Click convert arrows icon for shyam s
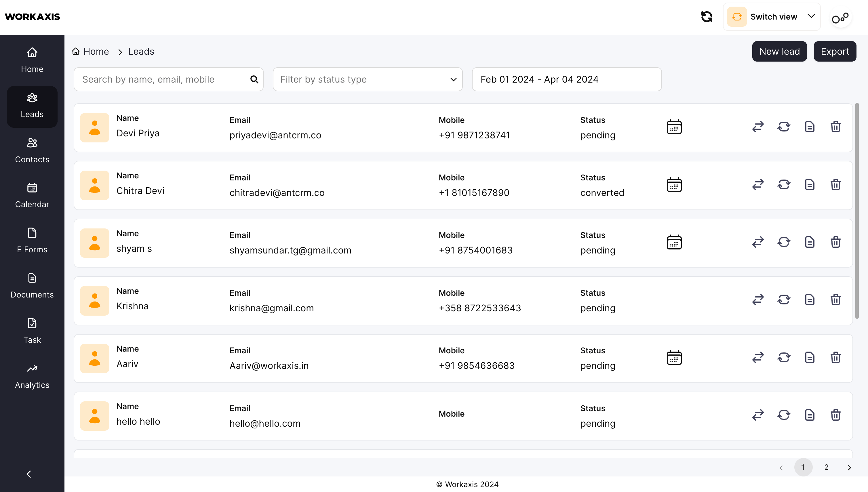Viewport: 868px width, 492px height. coord(758,242)
